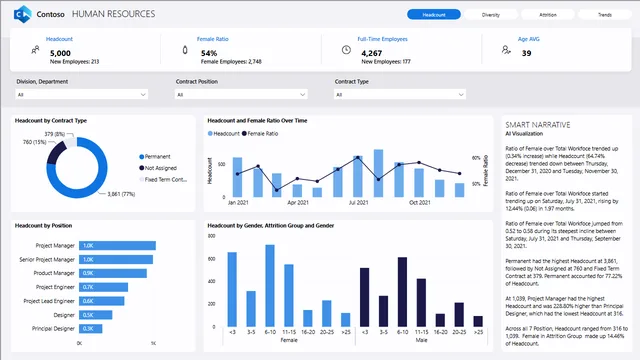This screenshot has width=640, height=360.
Task: Select the Designer bar
Action: click(x=96, y=315)
